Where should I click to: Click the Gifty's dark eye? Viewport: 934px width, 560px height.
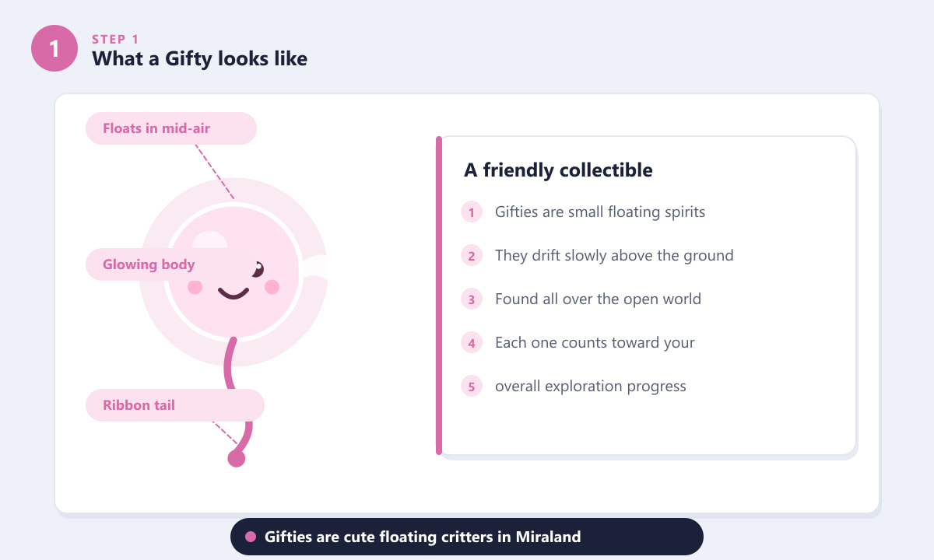[258, 270]
